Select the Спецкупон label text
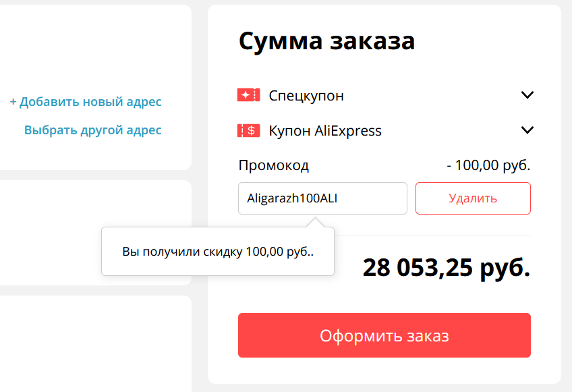The height and width of the screenshot is (392, 572). pyautogui.click(x=306, y=96)
